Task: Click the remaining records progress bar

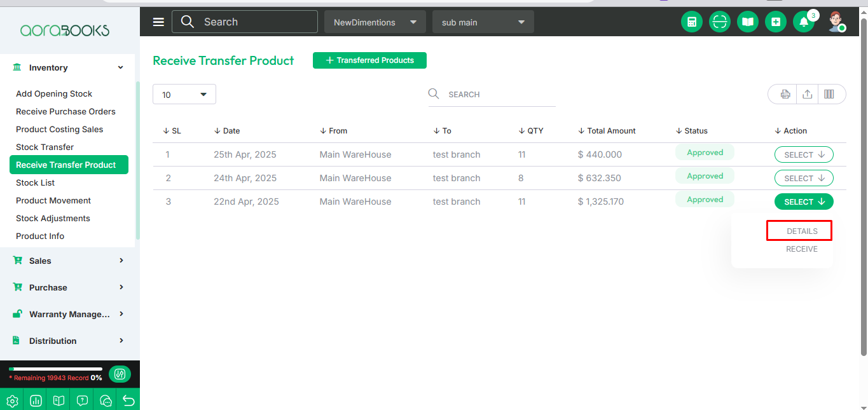Action: [55, 369]
